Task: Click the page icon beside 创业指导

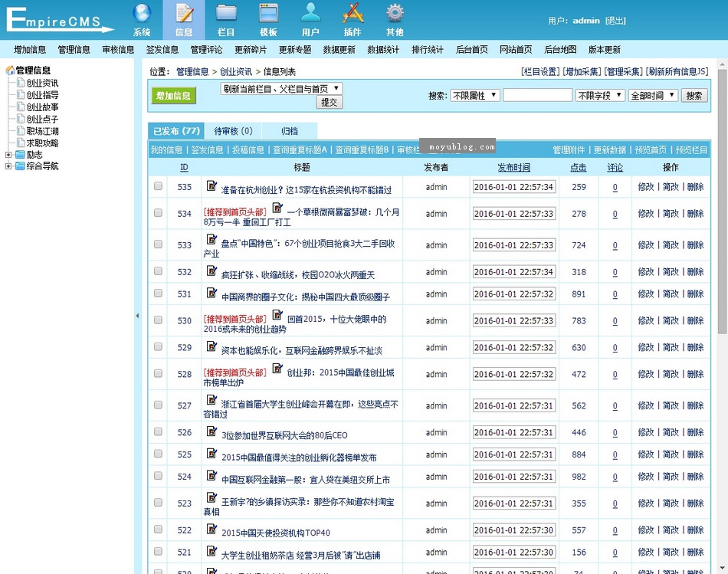Action: tap(21, 94)
